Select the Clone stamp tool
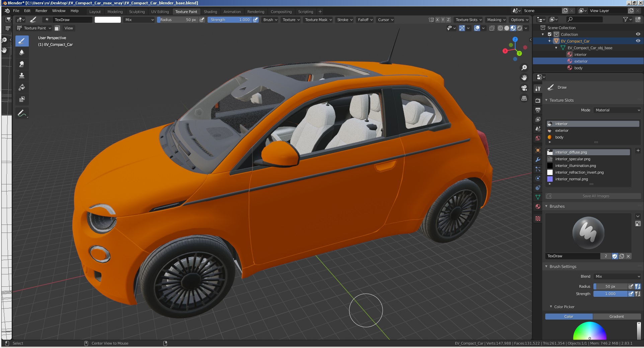This screenshot has height=348, width=644. coord(22,76)
